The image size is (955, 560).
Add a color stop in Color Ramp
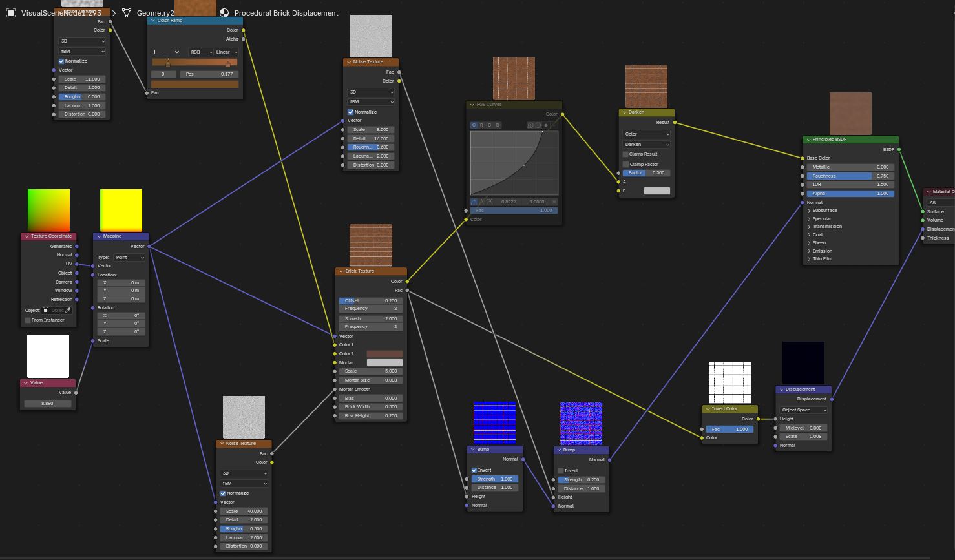[x=154, y=52]
